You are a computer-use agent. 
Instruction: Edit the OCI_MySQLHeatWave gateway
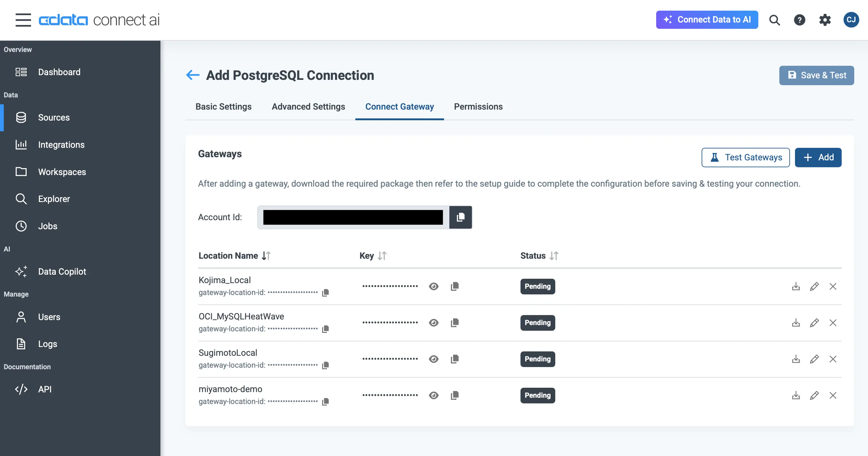[x=814, y=323]
